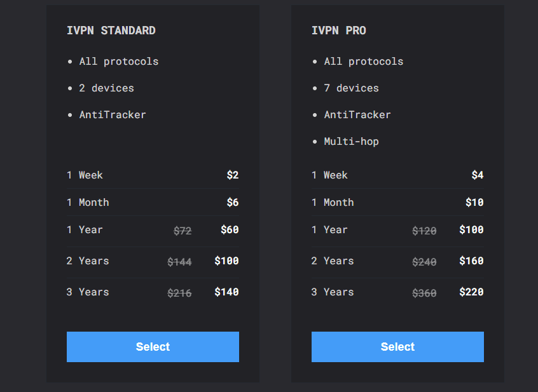Choose Pro 2 Years $160 row

[x=397, y=261]
